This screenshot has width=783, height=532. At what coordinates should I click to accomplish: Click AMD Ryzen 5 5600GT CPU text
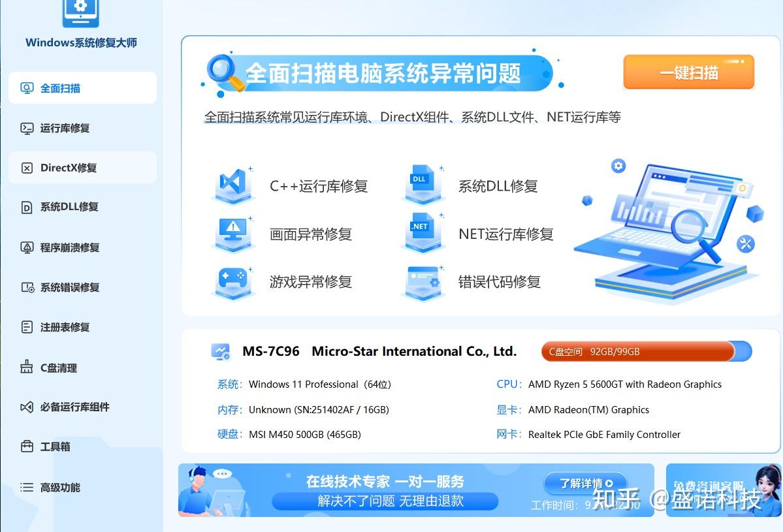[625, 384]
